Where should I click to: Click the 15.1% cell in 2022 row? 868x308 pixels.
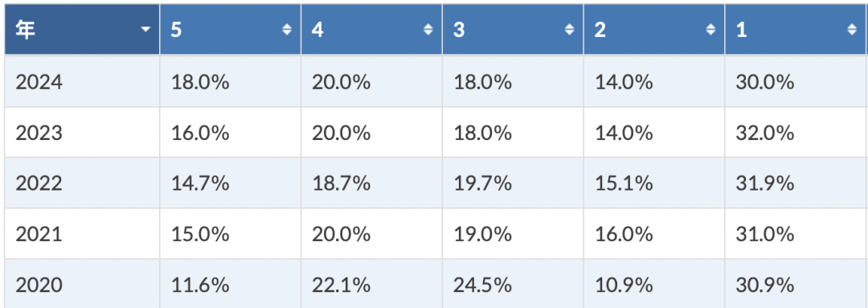653,183
